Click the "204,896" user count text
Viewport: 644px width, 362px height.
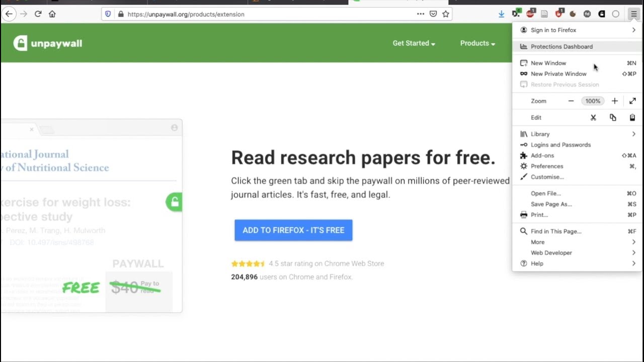(x=244, y=277)
